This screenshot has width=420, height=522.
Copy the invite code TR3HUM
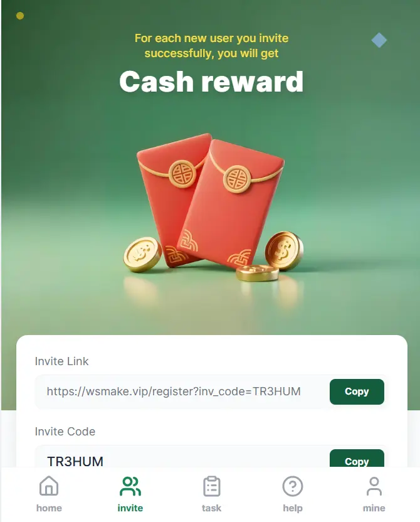pyautogui.click(x=357, y=459)
